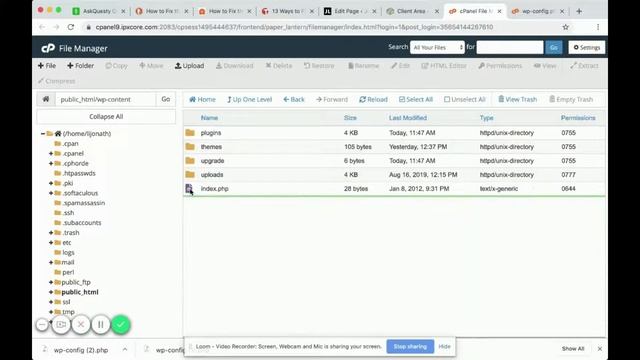Click the Compress toolbar button
The height and width of the screenshot is (360, 640).
click(x=57, y=81)
